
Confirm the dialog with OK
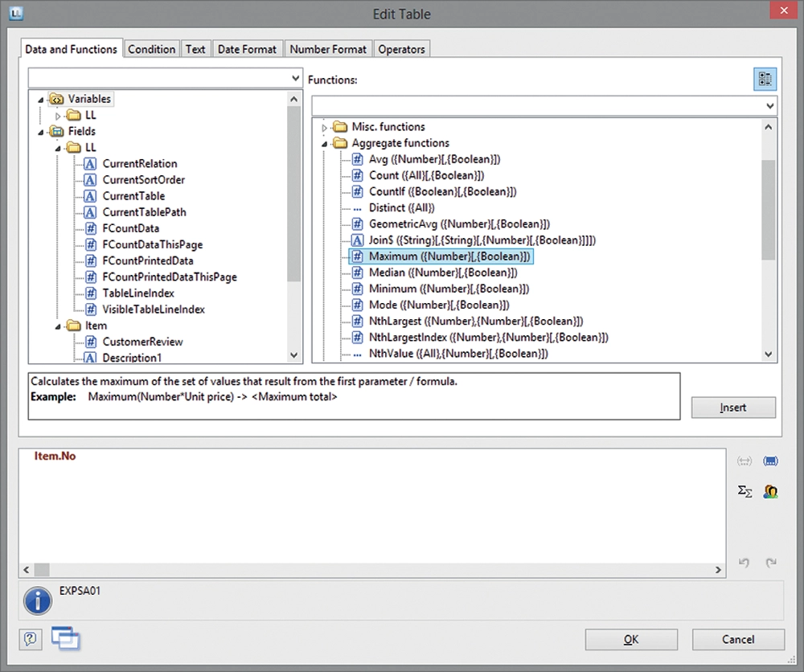point(631,639)
